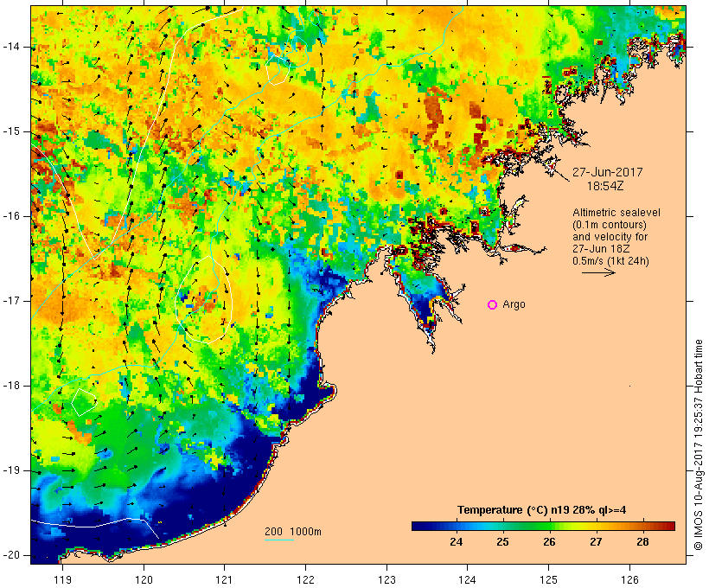Click latitude label -20

point(11,555)
